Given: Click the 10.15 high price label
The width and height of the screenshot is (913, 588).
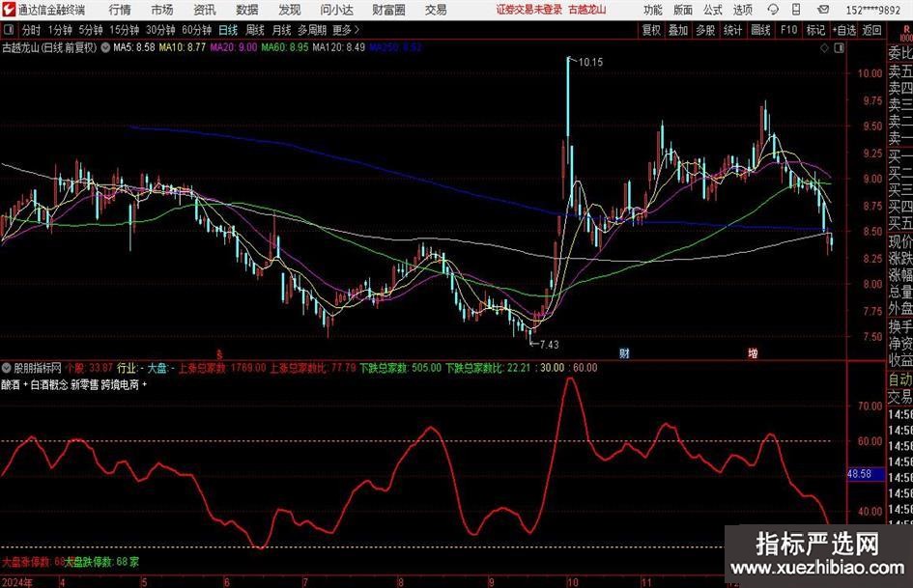Looking at the screenshot, I should (x=590, y=63).
